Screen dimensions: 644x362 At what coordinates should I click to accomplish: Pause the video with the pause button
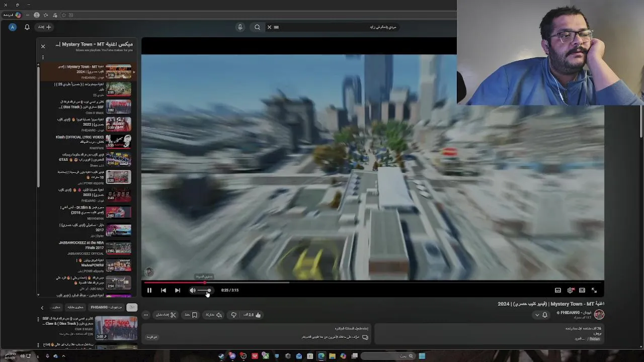pos(149,290)
